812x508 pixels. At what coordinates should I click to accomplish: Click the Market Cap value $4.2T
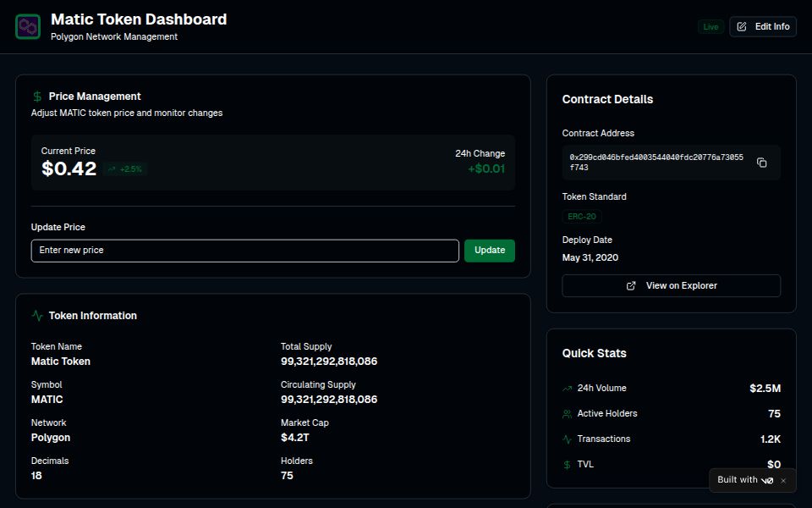[x=294, y=438]
